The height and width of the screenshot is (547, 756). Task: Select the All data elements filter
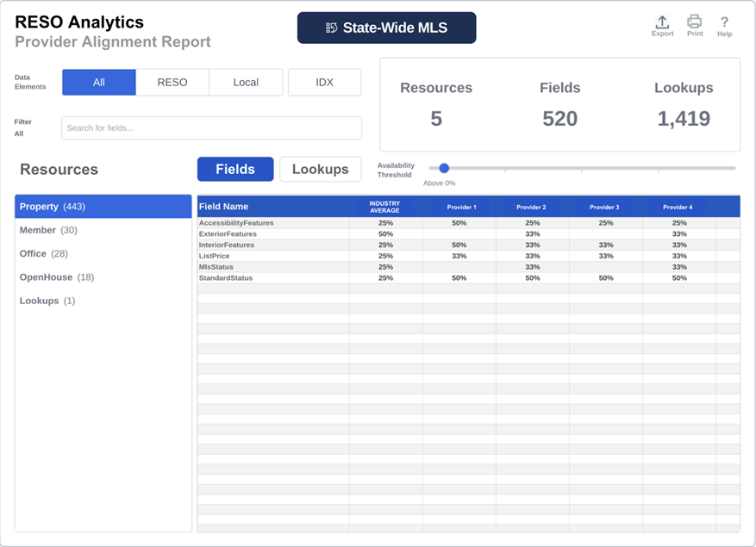[x=99, y=83]
